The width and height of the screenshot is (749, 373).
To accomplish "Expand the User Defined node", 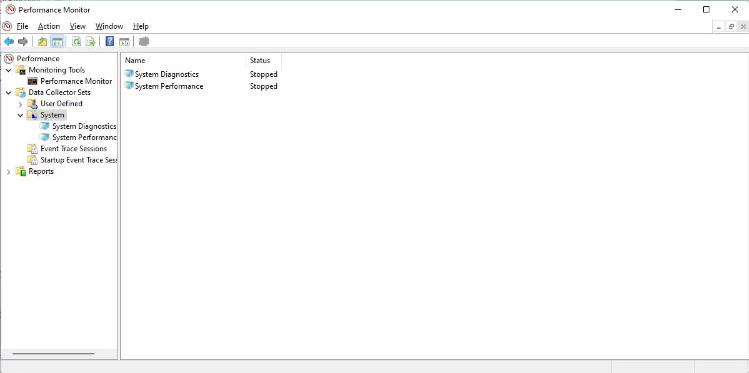I will [x=20, y=104].
